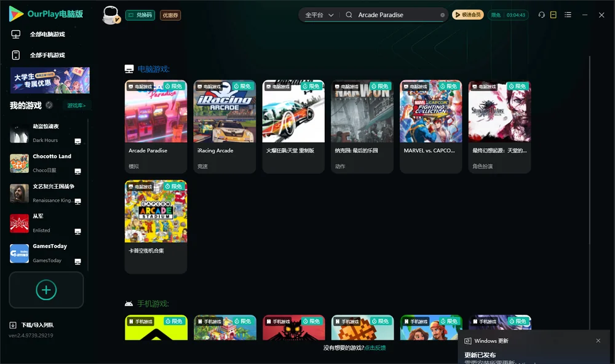This screenshot has height=364, width=615.
Task: Open 下载/导入列队 download queue
Action: click(x=31, y=325)
